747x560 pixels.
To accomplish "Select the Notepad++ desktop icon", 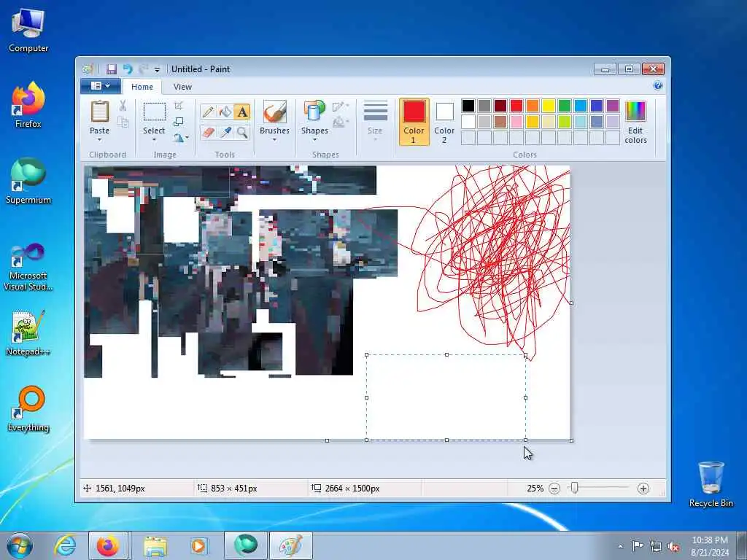I will pos(28,333).
